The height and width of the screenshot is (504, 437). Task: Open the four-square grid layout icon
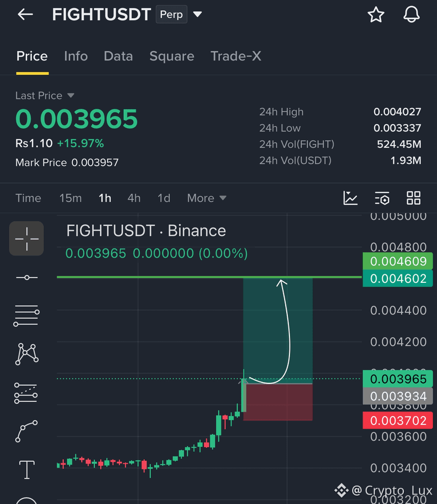(x=413, y=197)
